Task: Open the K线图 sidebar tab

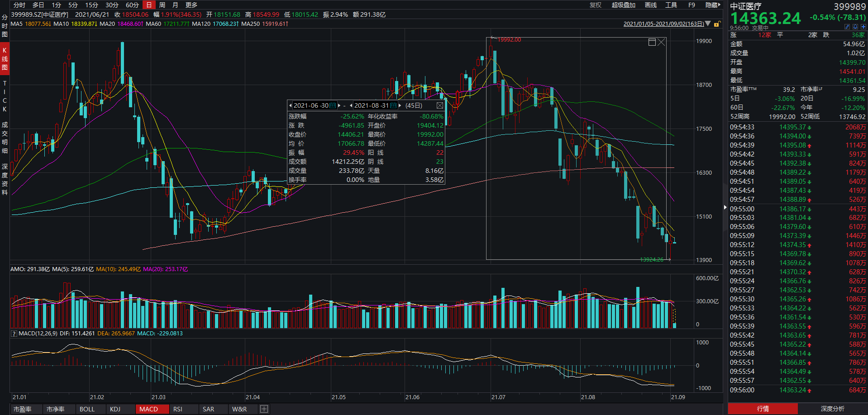Action: 5,58
